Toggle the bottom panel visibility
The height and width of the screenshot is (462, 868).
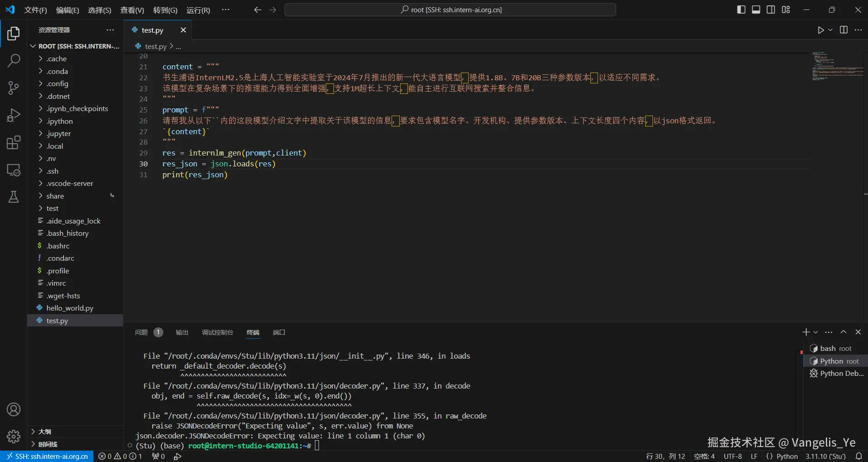756,10
